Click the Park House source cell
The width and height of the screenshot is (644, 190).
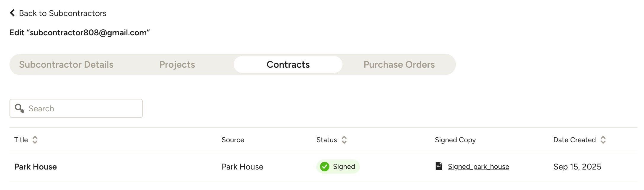pyautogui.click(x=242, y=167)
